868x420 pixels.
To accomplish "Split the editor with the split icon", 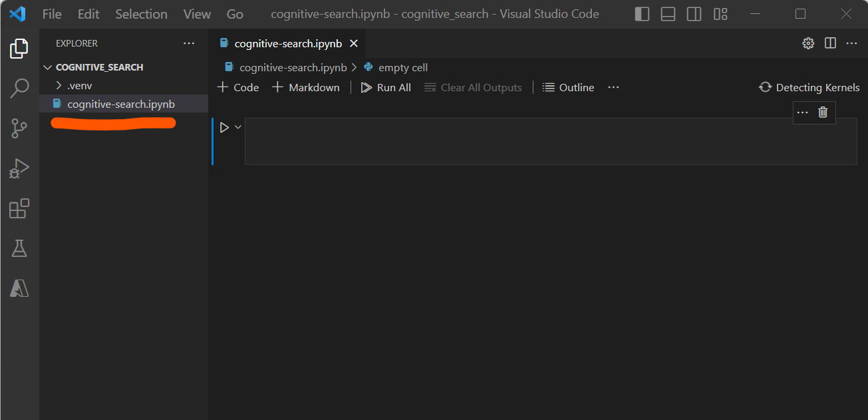I will [830, 43].
